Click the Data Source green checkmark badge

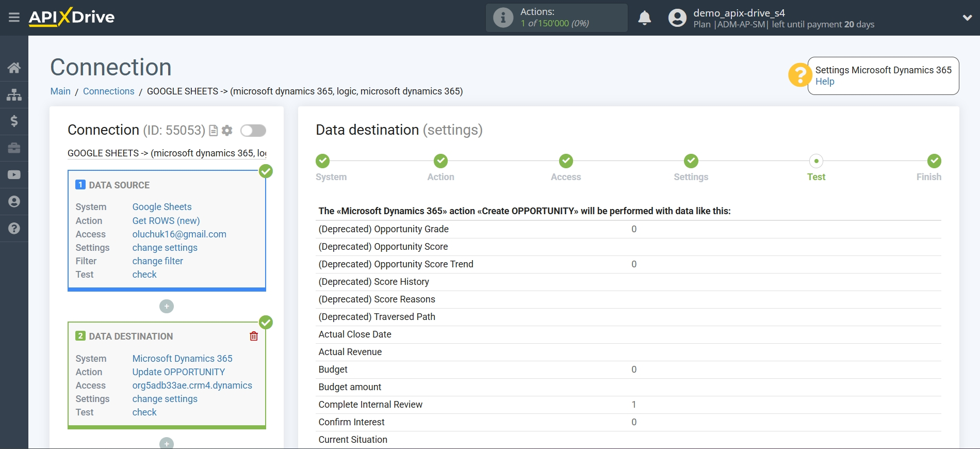(266, 171)
